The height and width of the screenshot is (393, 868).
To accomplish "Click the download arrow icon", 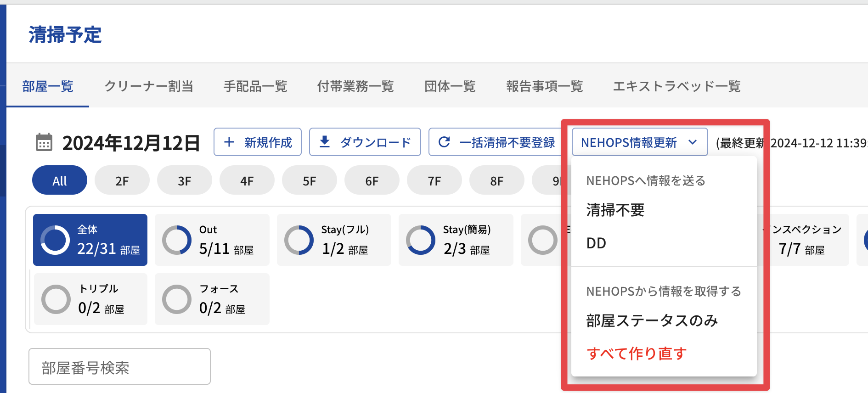I will click(325, 142).
